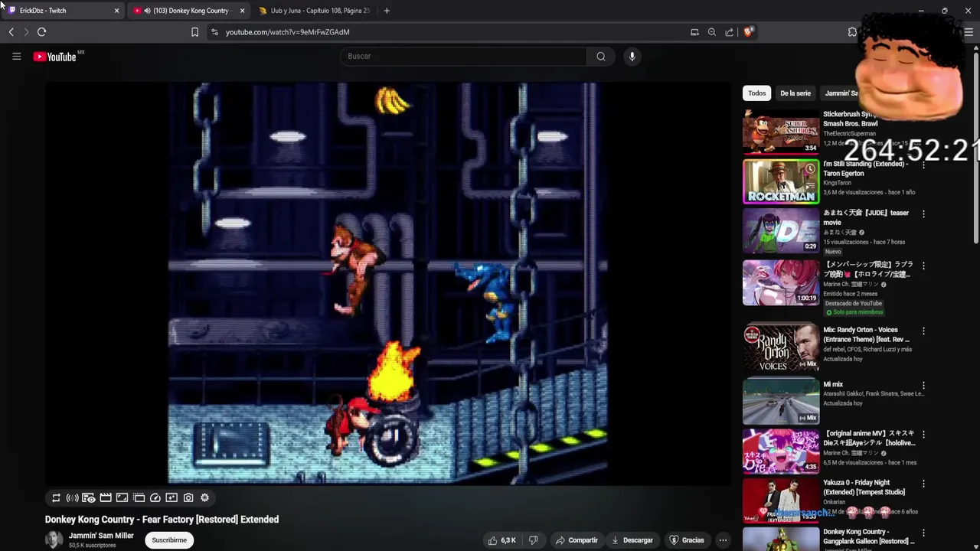This screenshot has width=980, height=551.
Task: Start voice search with the microphone
Action: point(632,56)
